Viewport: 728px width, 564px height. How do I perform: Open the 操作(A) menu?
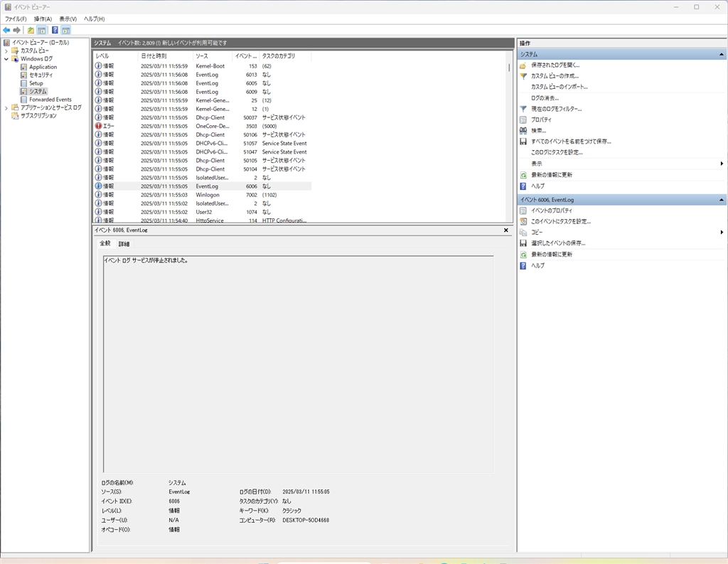click(x=43, y=19)
